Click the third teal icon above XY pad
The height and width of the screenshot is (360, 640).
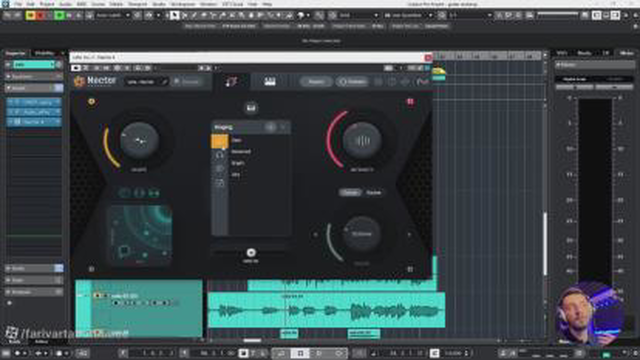pos(154,193)
